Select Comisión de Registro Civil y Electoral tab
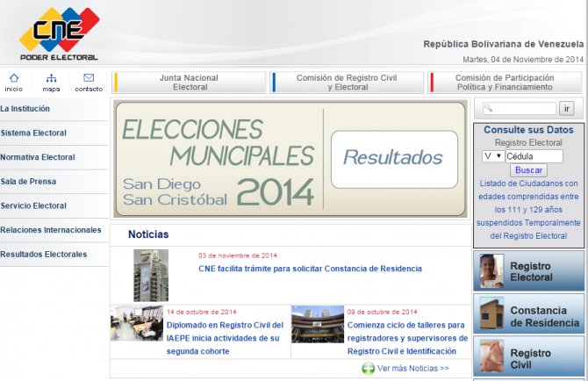Viewport: 588px width, 381px height. click(348, 83)
